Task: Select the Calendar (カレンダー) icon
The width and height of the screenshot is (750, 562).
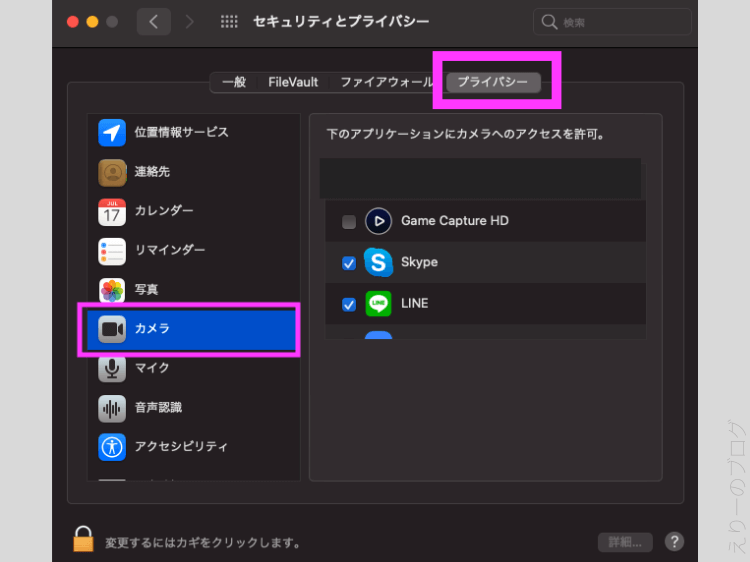Action: click(x=112, y=211)
